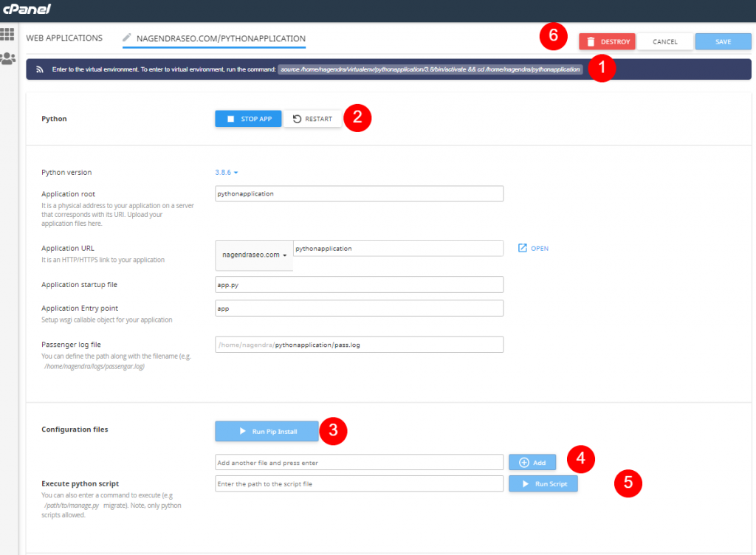Switch to the Web Applications tab
Viewport: 756px width, 555px height.
tap(64, 38)
